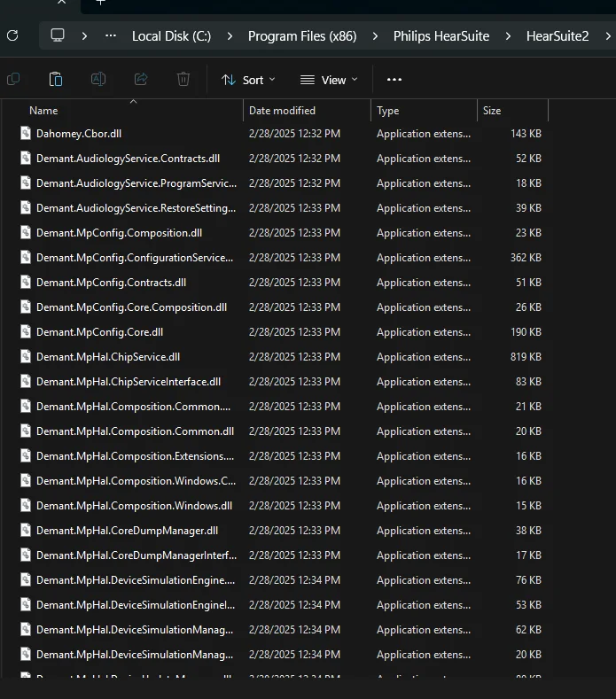Expand chevron after Program Files (x86)

[x=375, y=35]
